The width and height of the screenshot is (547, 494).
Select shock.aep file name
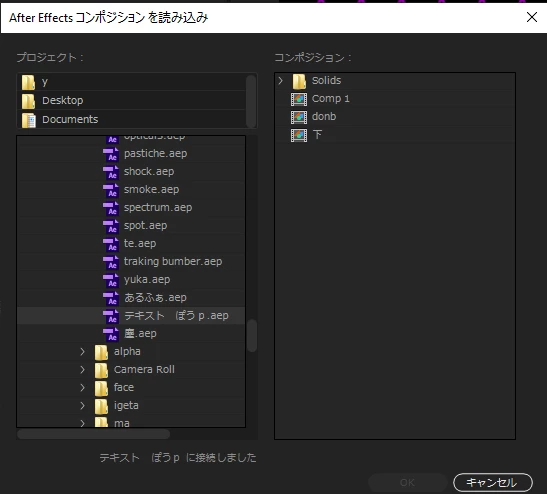149,172
